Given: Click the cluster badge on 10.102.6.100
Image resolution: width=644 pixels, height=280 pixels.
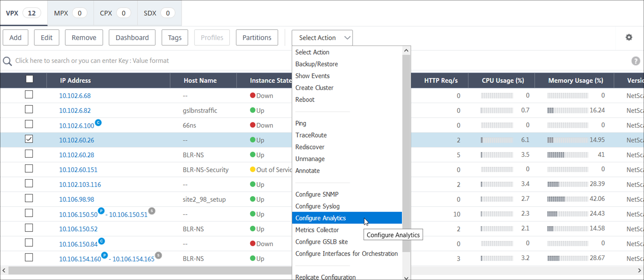Looking at the screenshot, I should click(98, 123).
